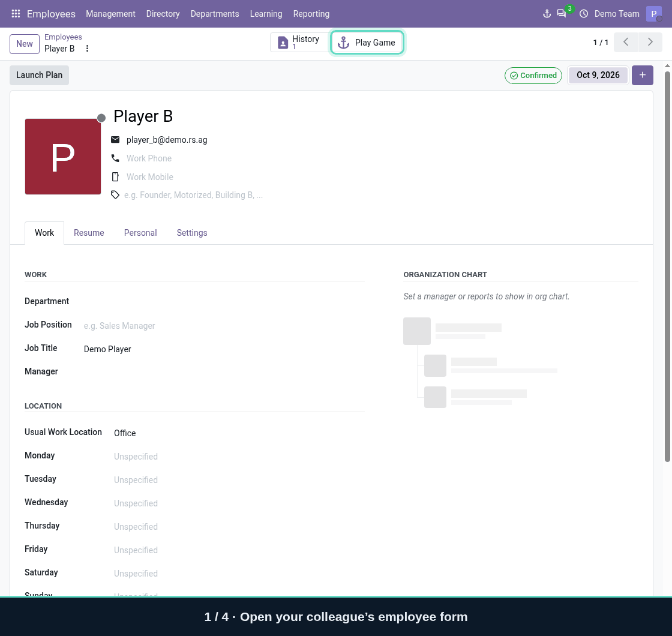Go to previous record arrow

[x=626, y=42]
